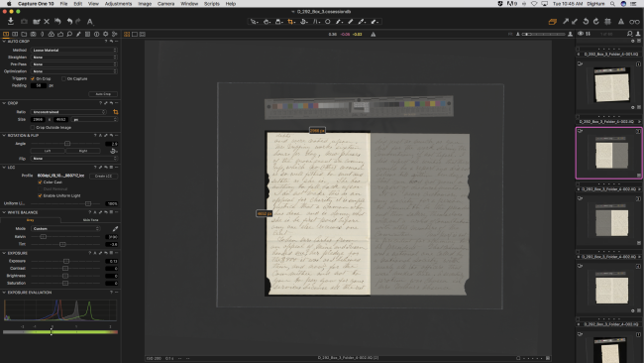
Task: Open the white balance Mode Custom dropdown
Action: pos(65,228)
